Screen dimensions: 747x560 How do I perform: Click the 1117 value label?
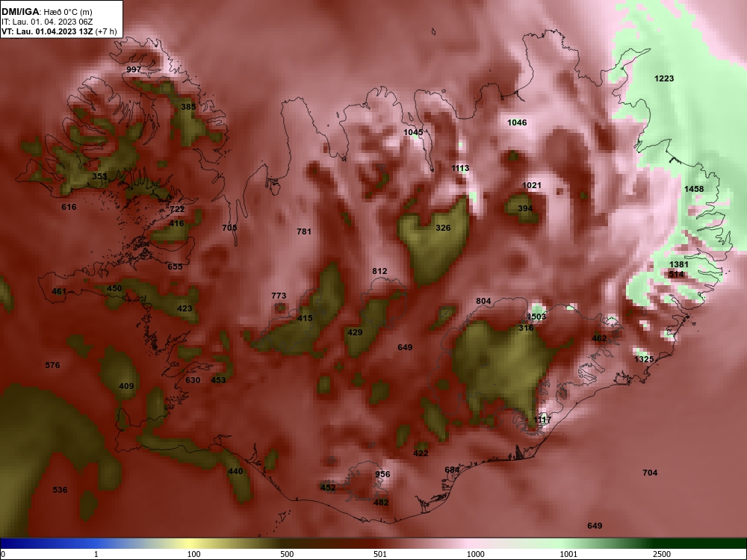pyautogui.click(x=542, y=420)
